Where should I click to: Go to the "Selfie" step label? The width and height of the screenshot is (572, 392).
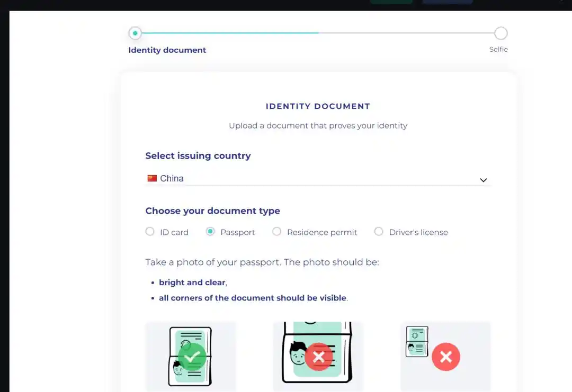point(498,49)
